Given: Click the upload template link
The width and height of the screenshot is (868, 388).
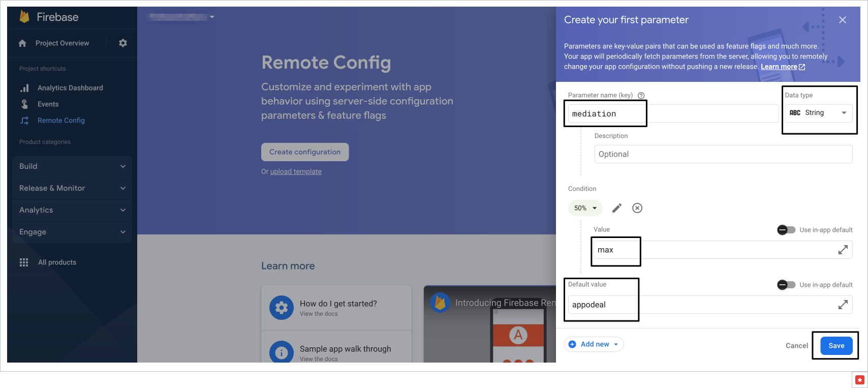Looking at the screenshot, I should coord(296,172).
